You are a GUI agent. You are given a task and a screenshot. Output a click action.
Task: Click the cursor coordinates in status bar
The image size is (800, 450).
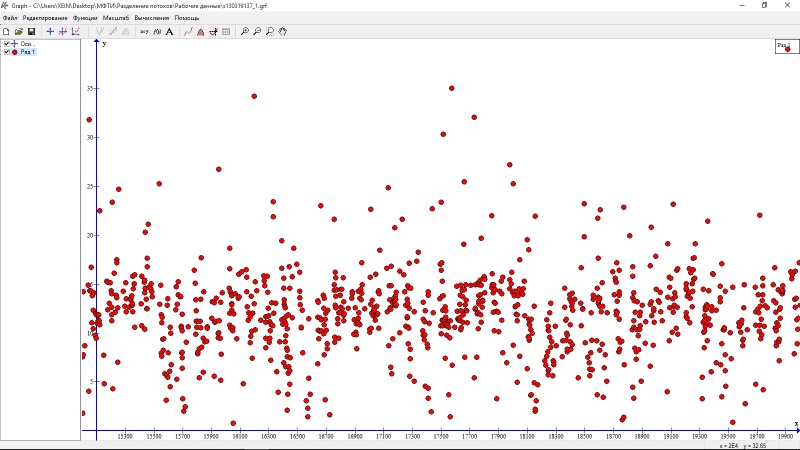click(x=743, y=446)
